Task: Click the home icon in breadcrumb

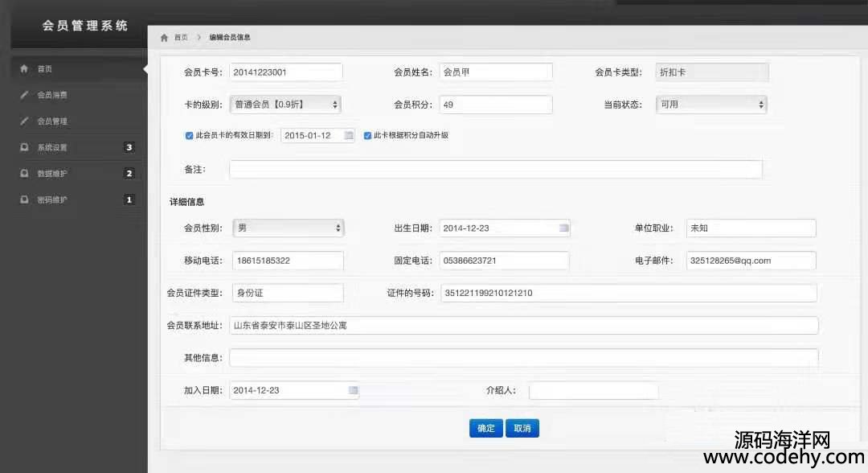Action: 164,38
